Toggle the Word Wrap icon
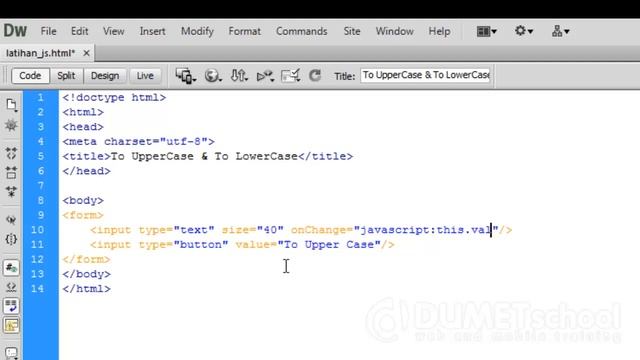The image size is (640, 360). pos(11,306)
